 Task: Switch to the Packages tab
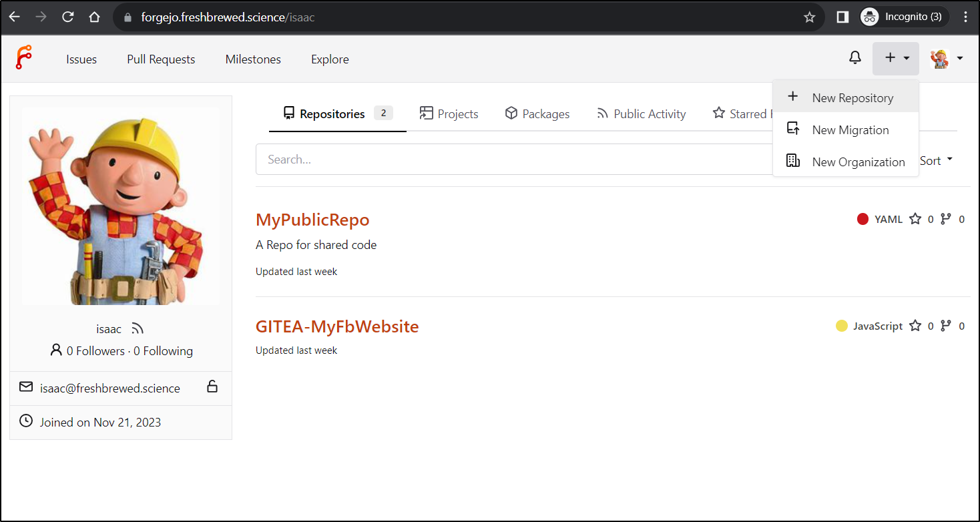pos(537,113)
